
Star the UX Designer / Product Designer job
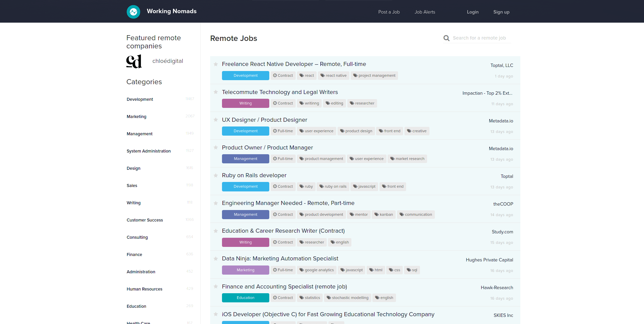(216, 120)
